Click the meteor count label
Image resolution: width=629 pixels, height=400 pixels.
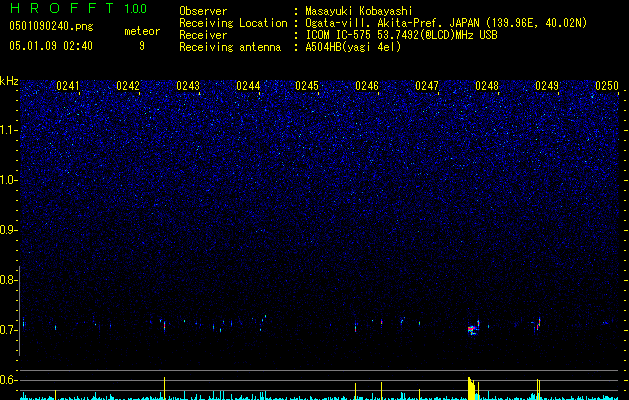pyautogui.click(x=142, y=31)
